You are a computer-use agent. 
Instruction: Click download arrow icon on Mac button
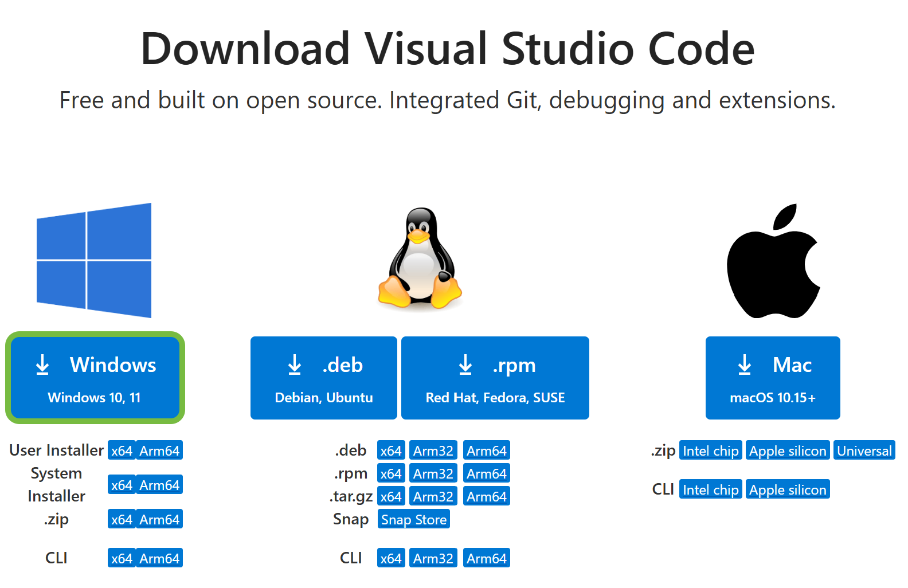(745, 364)
